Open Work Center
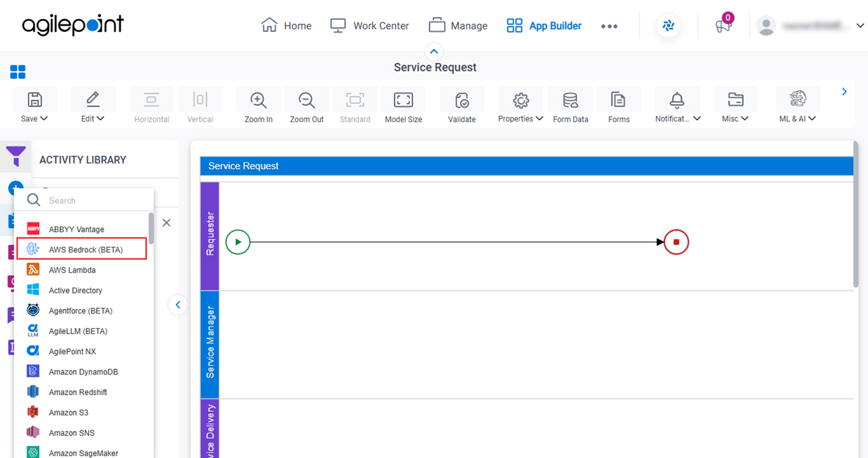Viewport: 868px width, 458px height. pos(370,26)
